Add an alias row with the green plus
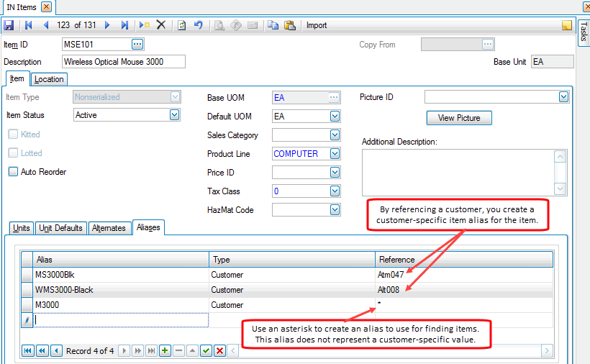The height and width of the screenshot is (364, 590). (x=165, y=351)
